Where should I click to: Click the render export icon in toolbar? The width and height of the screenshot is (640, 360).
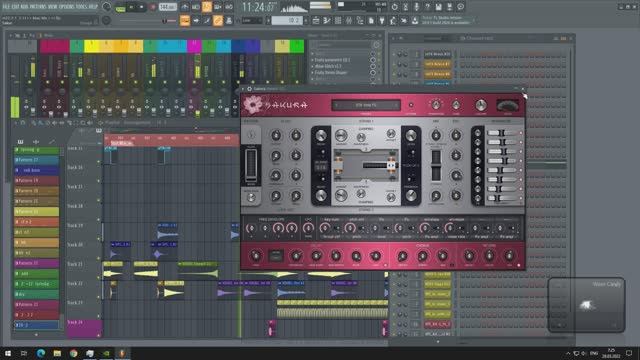point(449,7)
